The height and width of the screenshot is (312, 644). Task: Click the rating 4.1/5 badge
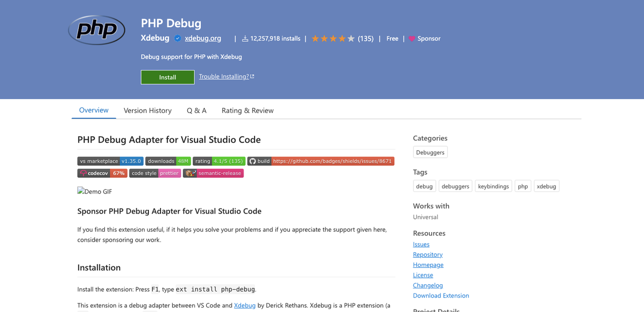[219, 161]
